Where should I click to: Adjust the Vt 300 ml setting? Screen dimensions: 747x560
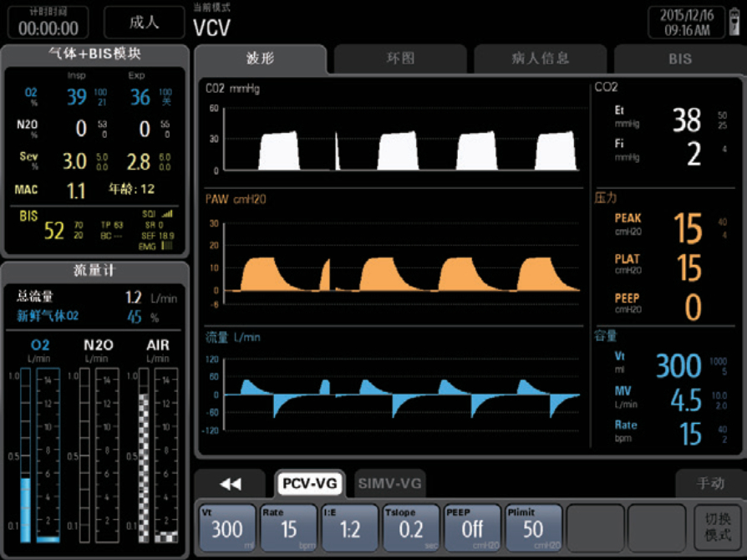tap(227, 527)
